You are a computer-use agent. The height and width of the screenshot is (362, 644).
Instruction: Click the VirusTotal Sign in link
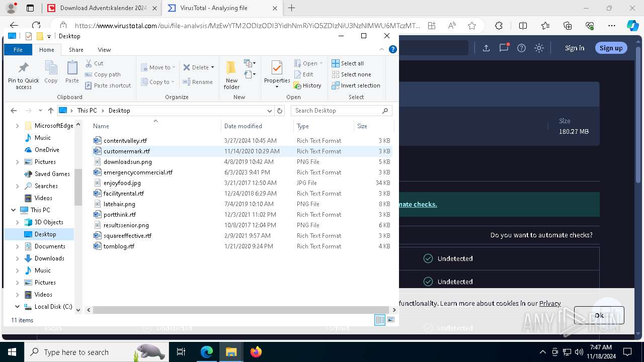coord(575,48)
